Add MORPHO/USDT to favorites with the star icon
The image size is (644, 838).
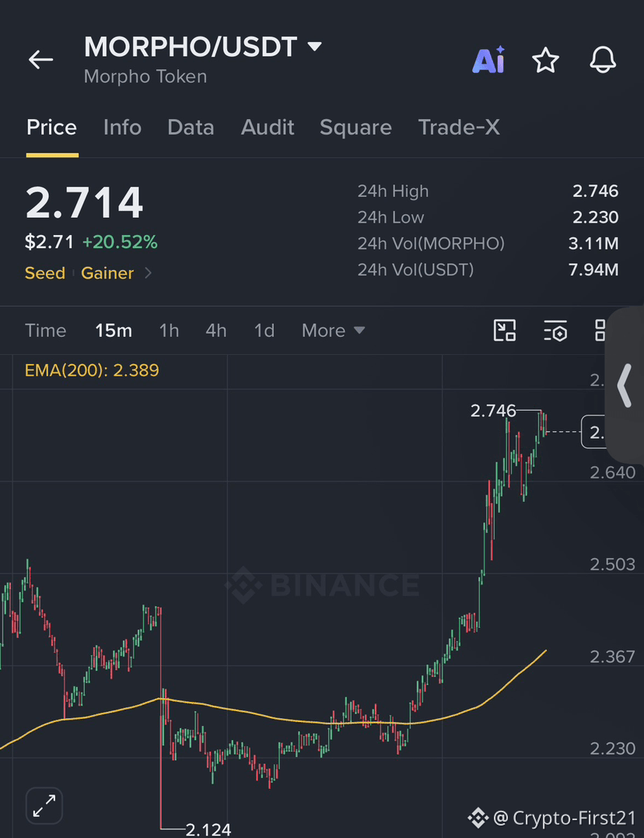coord(545,59)
